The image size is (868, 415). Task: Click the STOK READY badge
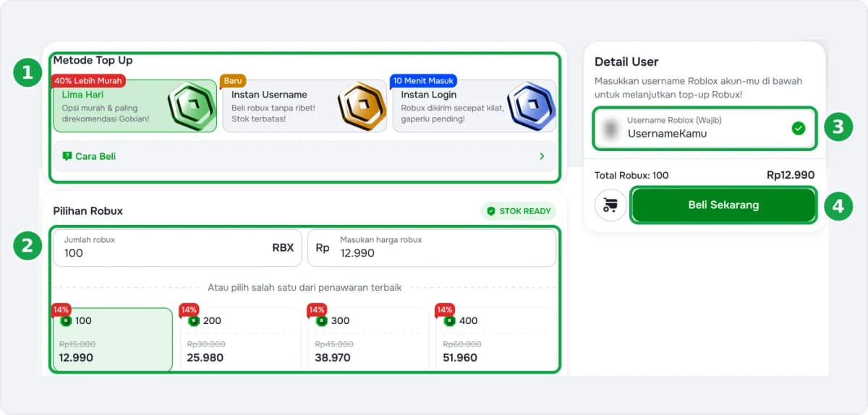pyautogui.click(x=519, y=211)
